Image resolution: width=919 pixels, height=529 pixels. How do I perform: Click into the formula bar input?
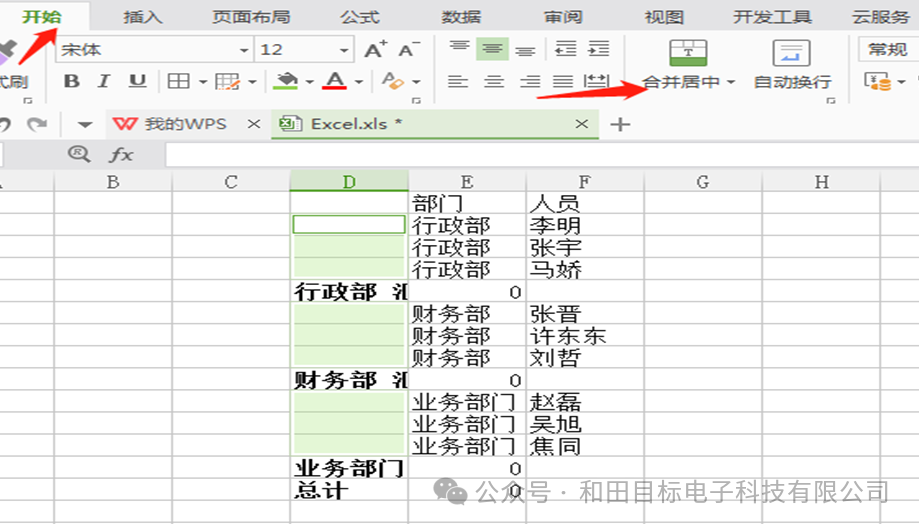point(542,155)
